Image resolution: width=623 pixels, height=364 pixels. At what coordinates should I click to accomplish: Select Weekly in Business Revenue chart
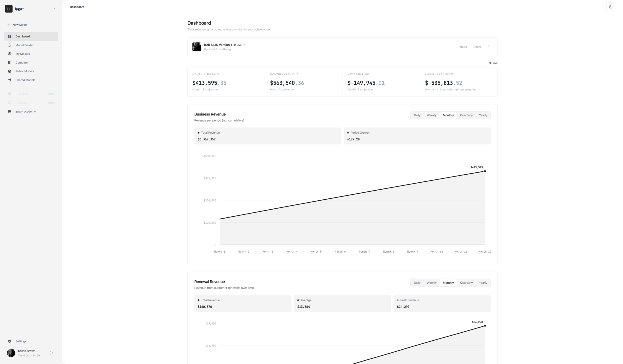pos(431,115)
